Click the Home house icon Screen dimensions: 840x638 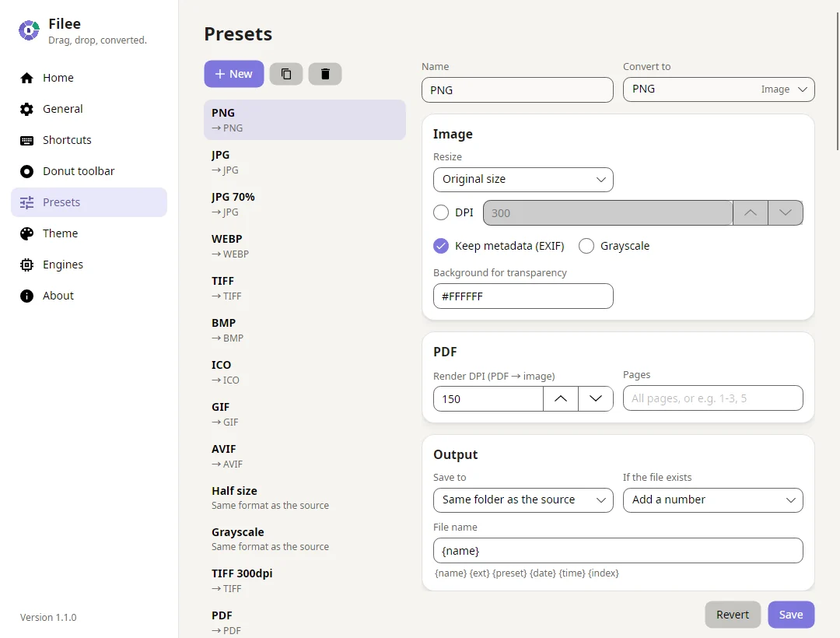[26, 79]
